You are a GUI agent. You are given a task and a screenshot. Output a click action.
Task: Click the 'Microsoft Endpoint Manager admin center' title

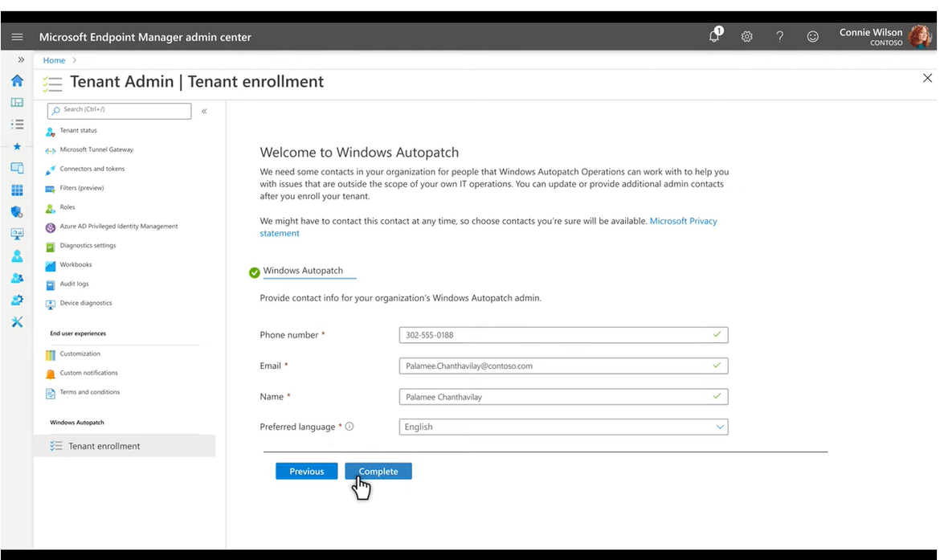tap(145, 37)
